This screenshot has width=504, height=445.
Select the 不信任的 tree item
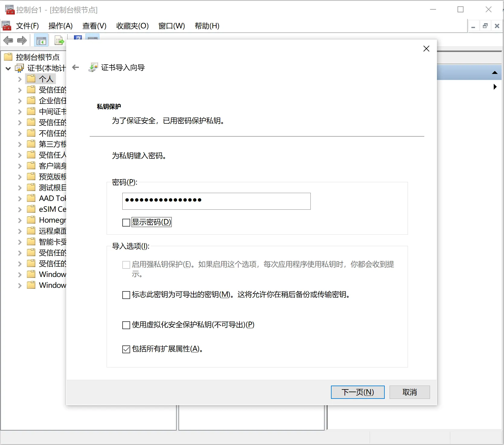53,133
